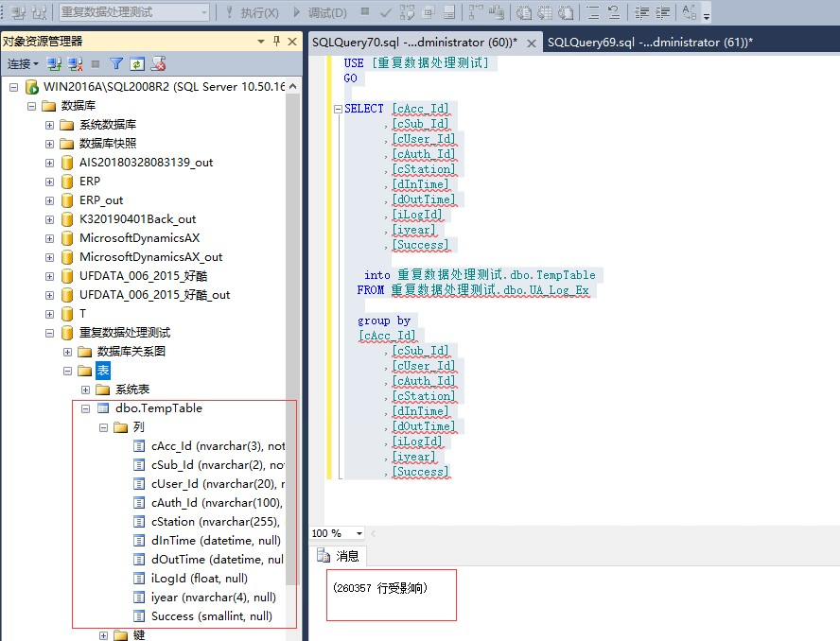Switch to the SQLQuery69.sql tab
The height and width of the screenshot is (641, 840).
coord(650,43)
